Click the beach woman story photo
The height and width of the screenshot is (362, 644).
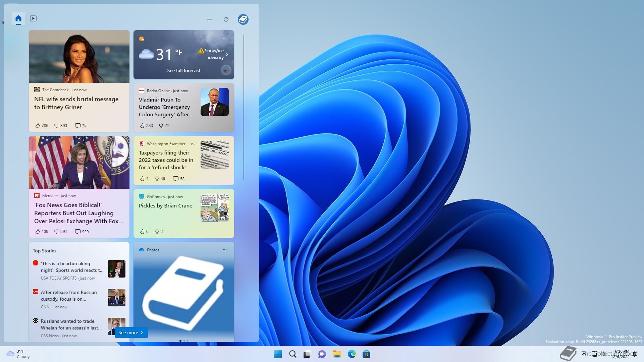click(79, 56)
